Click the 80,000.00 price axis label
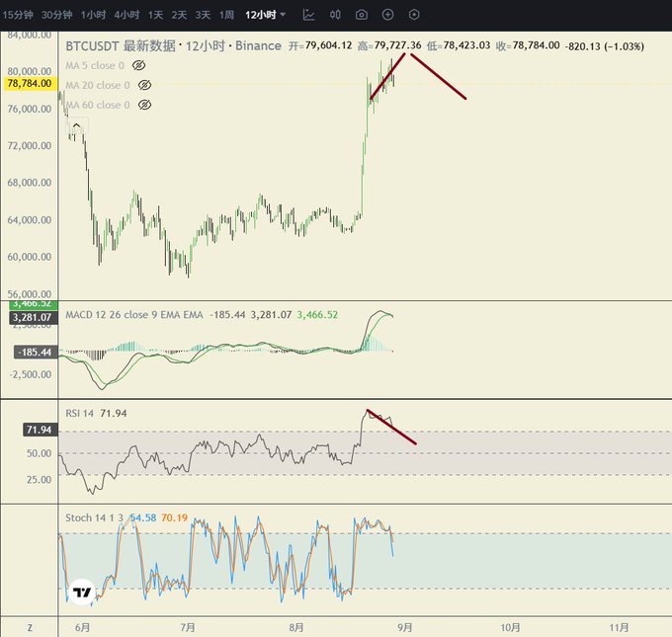The width and height of the screenshot is (672, 637). (30, 71)
